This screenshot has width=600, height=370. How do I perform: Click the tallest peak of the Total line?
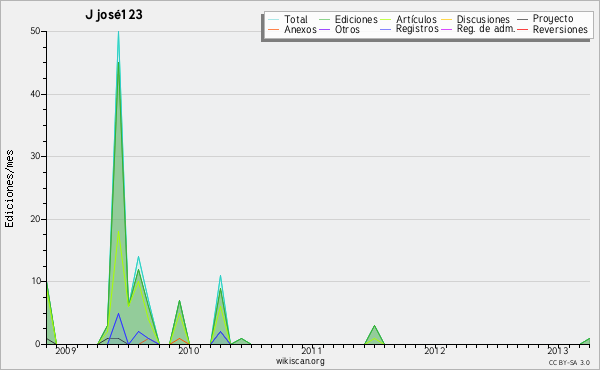point(118,32)
